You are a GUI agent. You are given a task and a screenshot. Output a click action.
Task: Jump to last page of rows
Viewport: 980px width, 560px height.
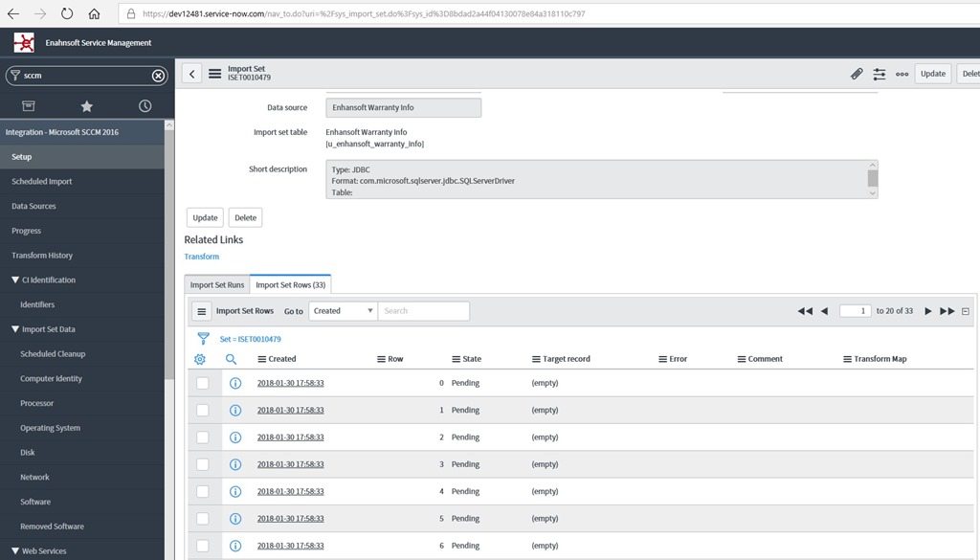click(x=947, y=311)
